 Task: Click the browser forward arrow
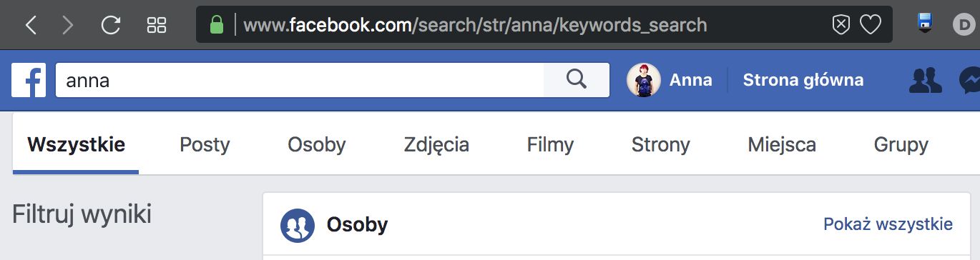(x=68, y=26)
